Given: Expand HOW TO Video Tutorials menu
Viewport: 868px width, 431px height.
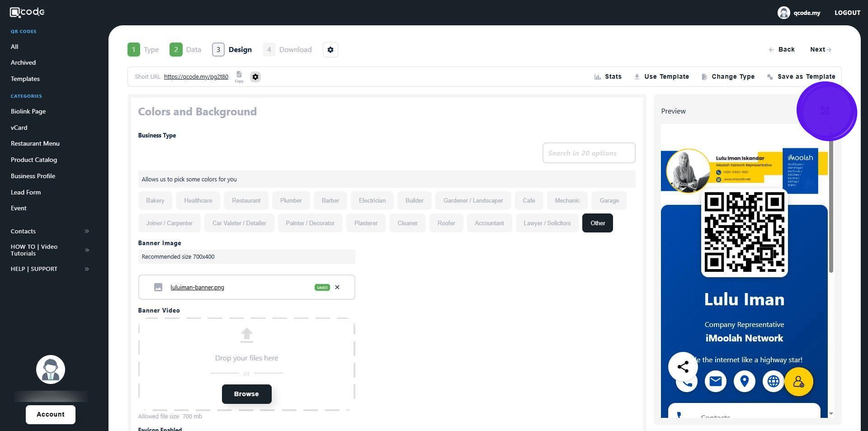Looking at the screenshot, I should tap(87, 250).
